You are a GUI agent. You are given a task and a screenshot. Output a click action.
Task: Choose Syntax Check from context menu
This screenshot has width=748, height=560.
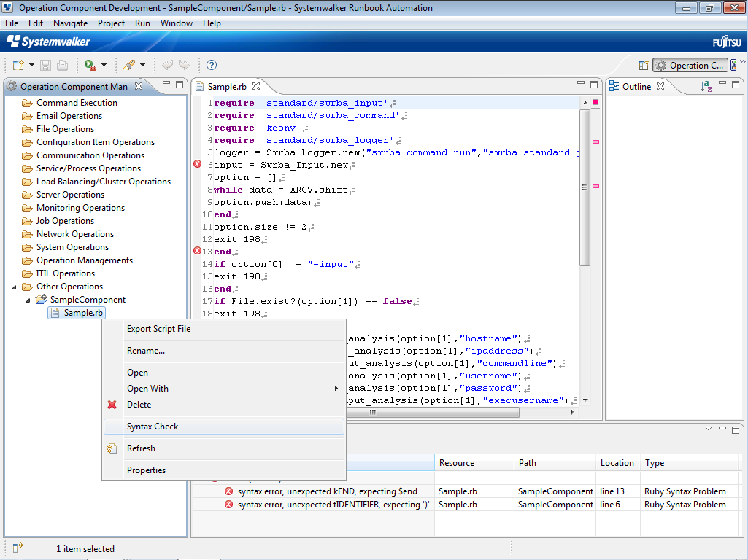(x=224, y=427)
